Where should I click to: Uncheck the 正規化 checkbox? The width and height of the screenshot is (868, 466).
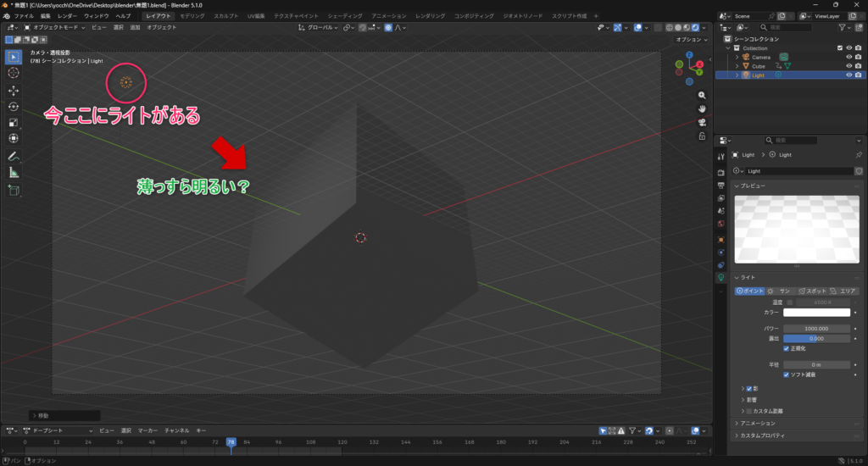787,348
